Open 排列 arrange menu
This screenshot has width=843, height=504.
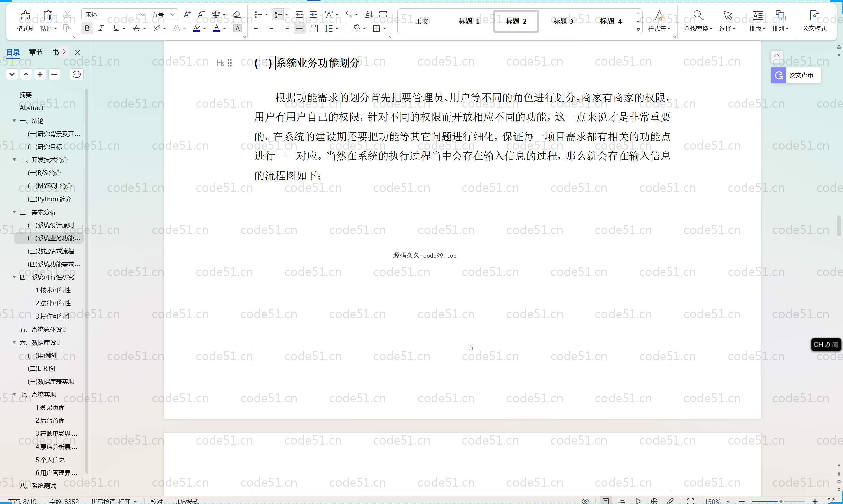[x=780, y=21]
